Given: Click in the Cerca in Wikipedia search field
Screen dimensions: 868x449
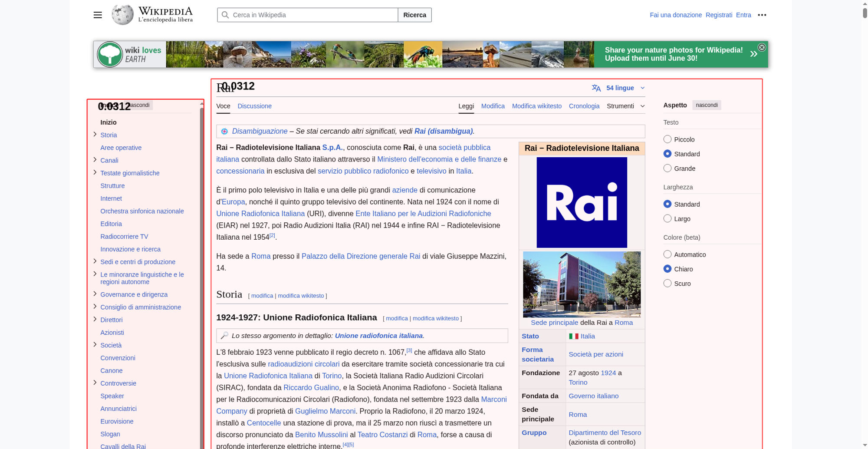Looking at the screenshot, I should 307,15.
